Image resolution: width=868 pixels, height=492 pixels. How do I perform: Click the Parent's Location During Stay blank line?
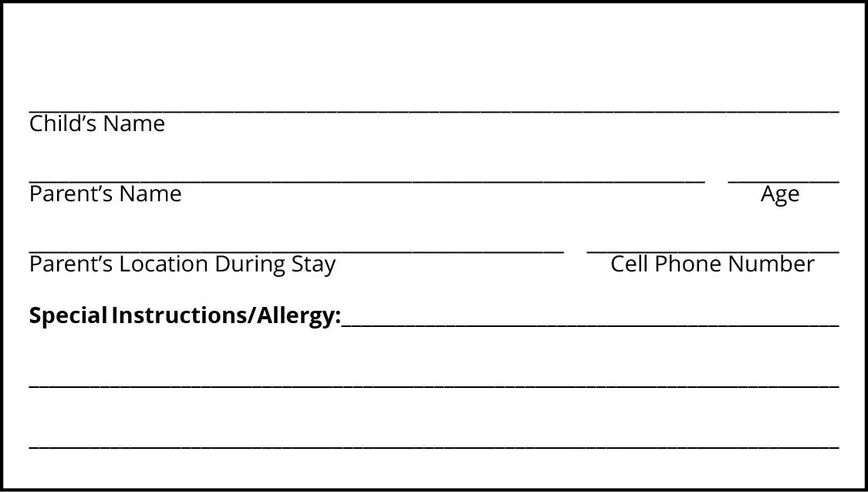point(296,252)
